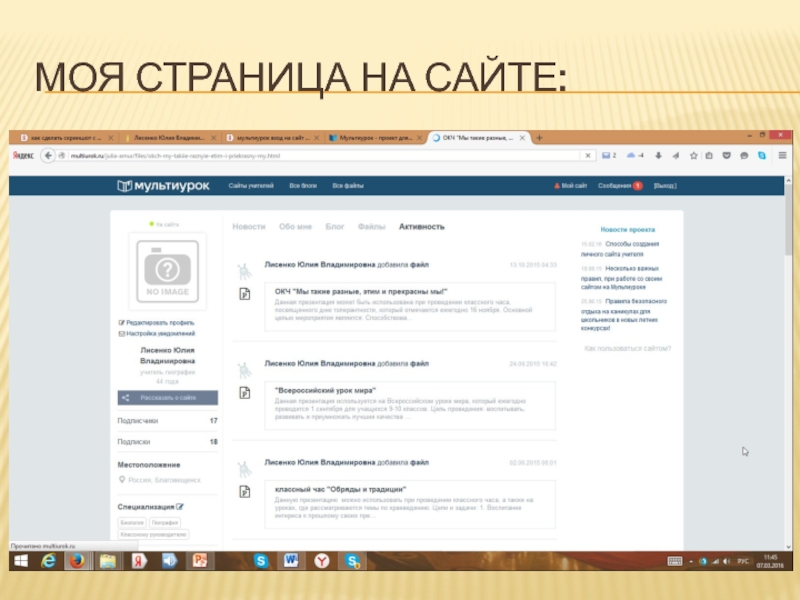Viewport: 800px width, 600px height.
Task: Switch to the Новости profile tab
Action: [x=249, y=227]
